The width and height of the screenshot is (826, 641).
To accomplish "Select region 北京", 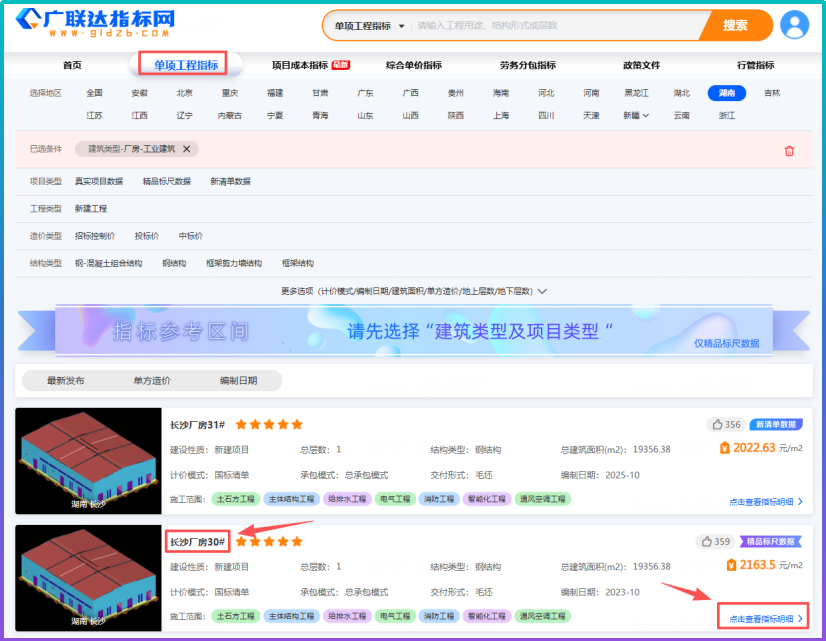I will click(x=184, y=93).
